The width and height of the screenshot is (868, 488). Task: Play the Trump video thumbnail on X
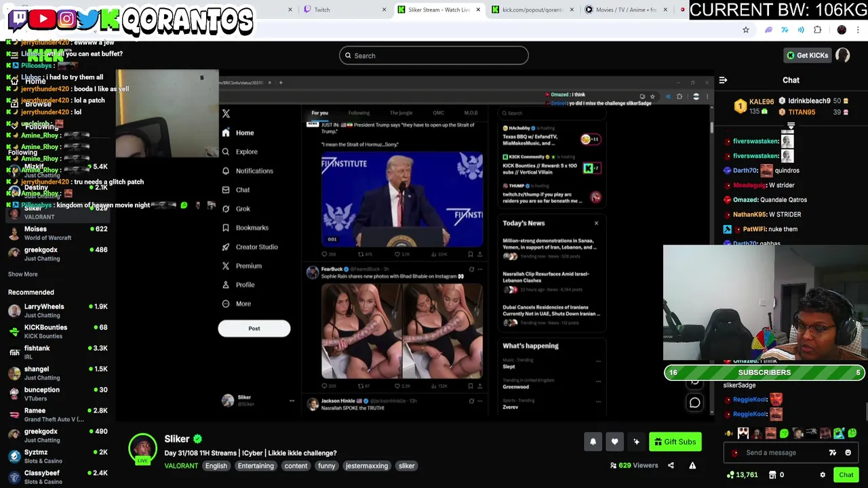click(402, 199)
